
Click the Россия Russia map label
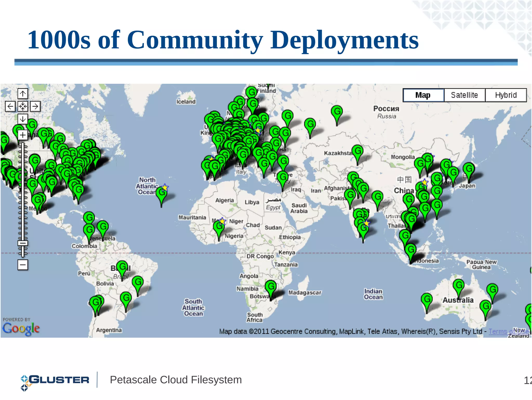[386, 112]
